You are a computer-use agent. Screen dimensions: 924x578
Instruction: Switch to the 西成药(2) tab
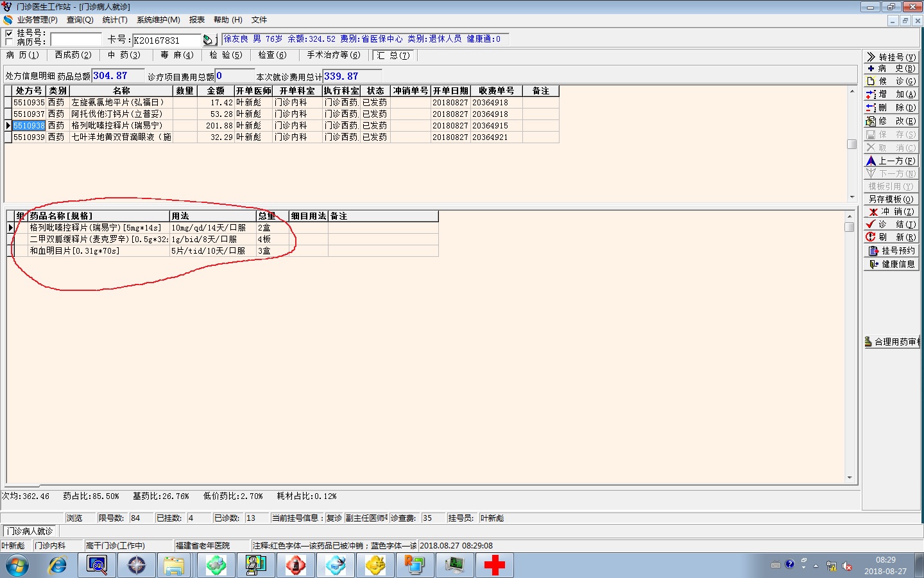pyautogui.click(x=73, y=55)
